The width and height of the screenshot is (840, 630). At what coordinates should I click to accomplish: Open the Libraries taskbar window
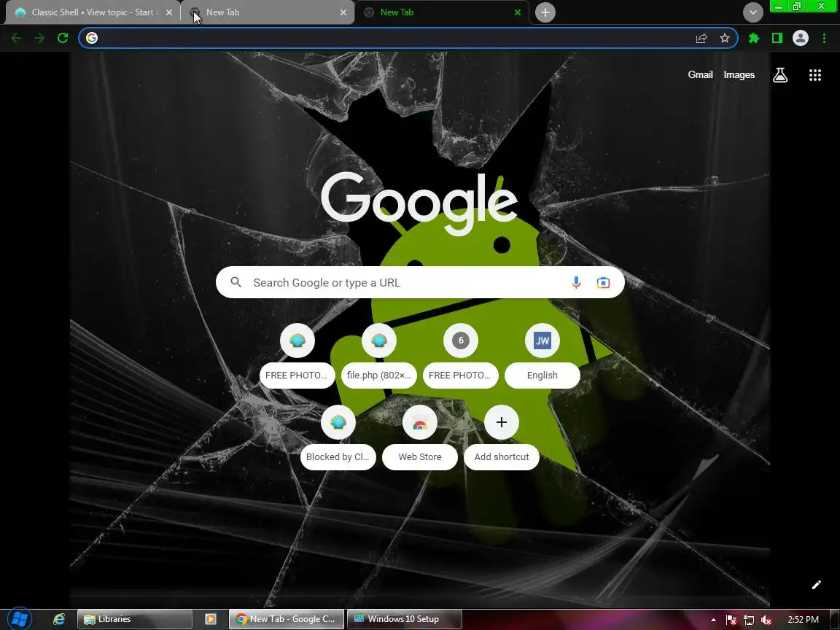(135, 619)
